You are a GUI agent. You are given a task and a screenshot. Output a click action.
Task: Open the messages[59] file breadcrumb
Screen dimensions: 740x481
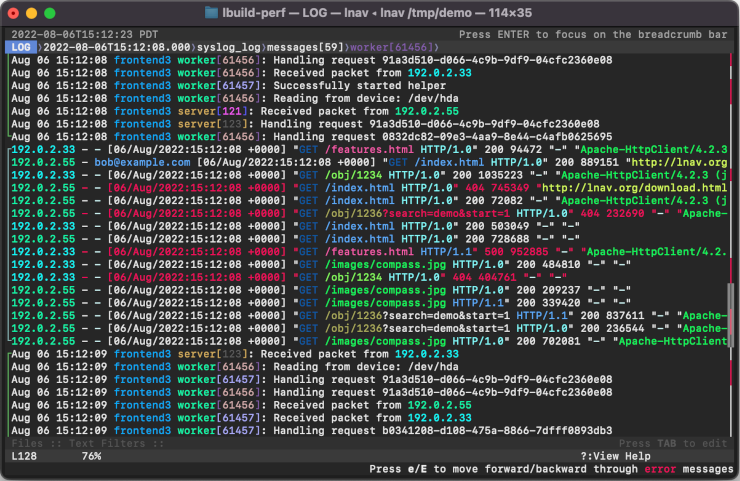pyautogui.click(x=305, y=47)
